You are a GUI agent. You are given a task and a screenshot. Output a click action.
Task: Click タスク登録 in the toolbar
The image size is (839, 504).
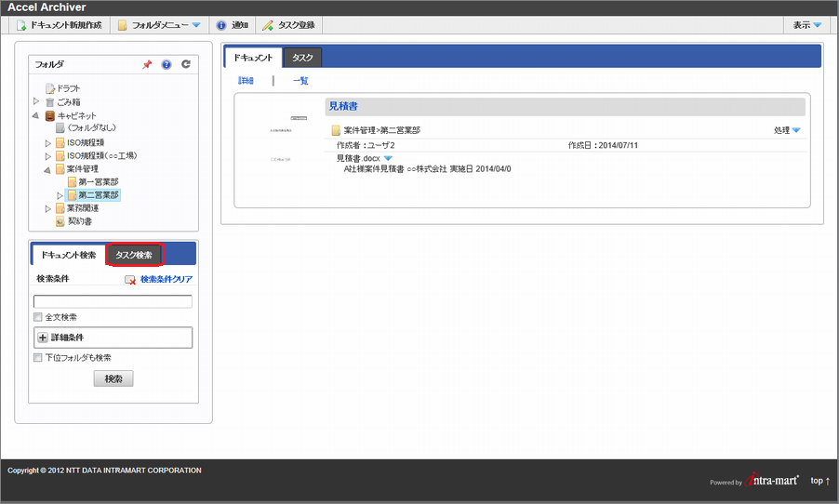point(289,25)
